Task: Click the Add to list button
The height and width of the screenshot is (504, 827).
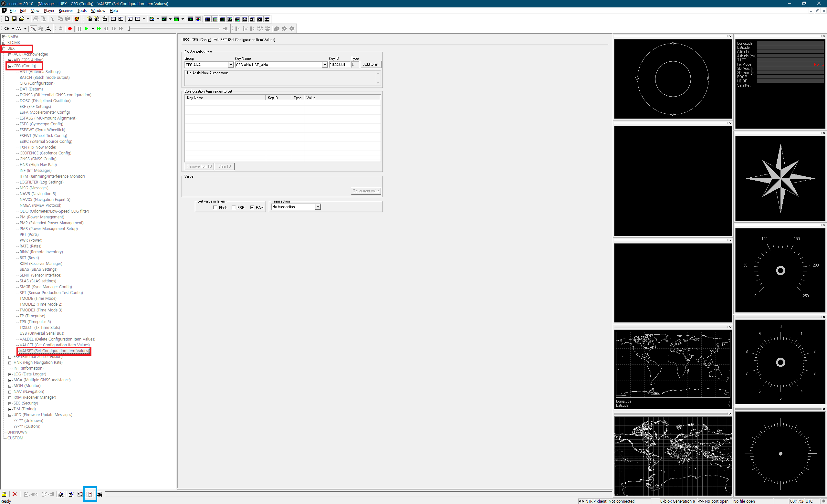Action: [x=371, y=64]
